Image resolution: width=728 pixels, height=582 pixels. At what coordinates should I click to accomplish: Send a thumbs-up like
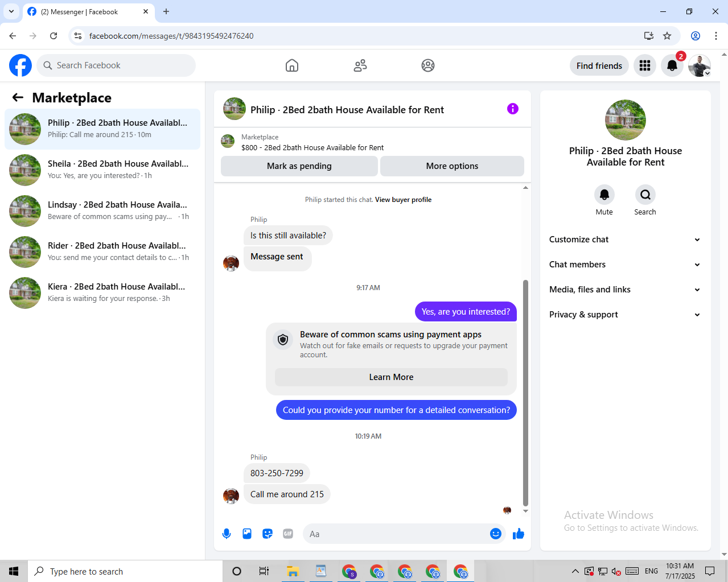[x=519, y=534]
